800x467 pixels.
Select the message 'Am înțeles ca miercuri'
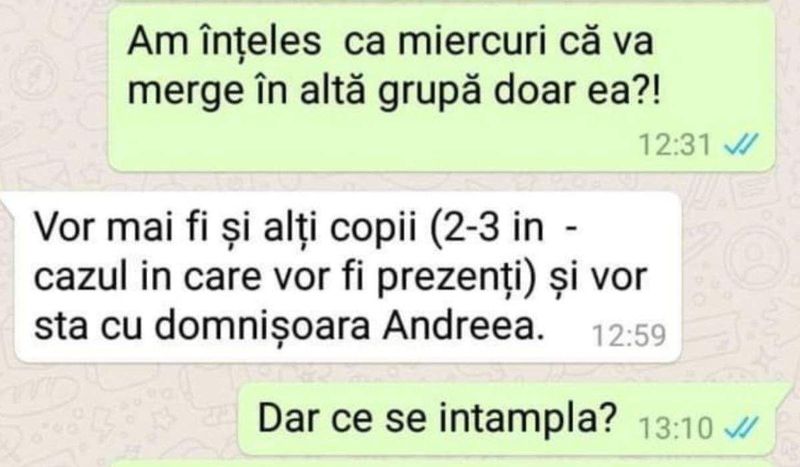[442, 88]
